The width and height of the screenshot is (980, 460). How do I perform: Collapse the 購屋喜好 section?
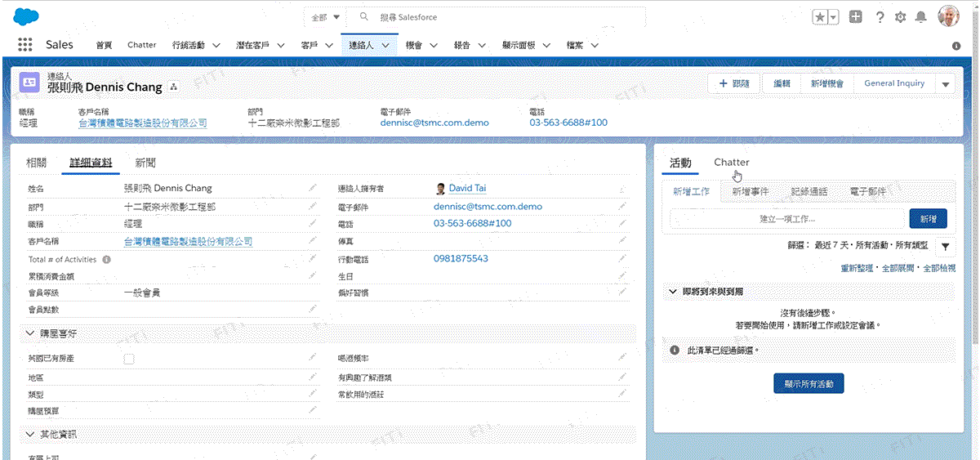(x=31, y=333)
